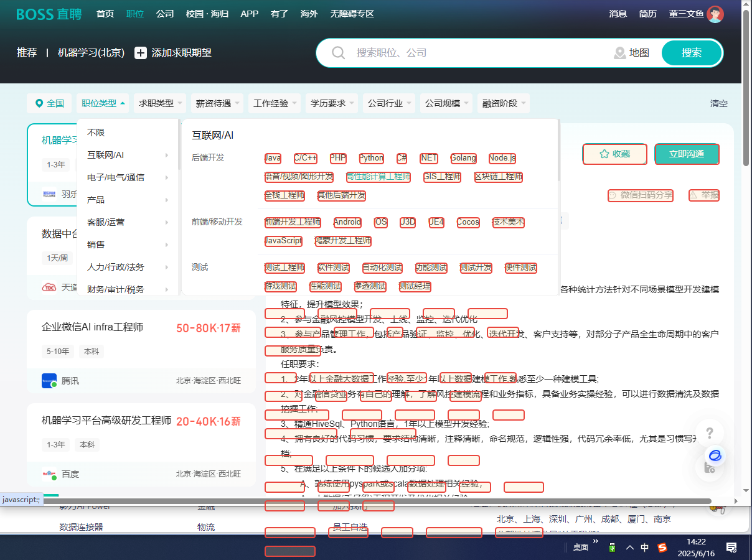Go to 公司 in the top navigation
752x560 pixels.
pos(165,14)
